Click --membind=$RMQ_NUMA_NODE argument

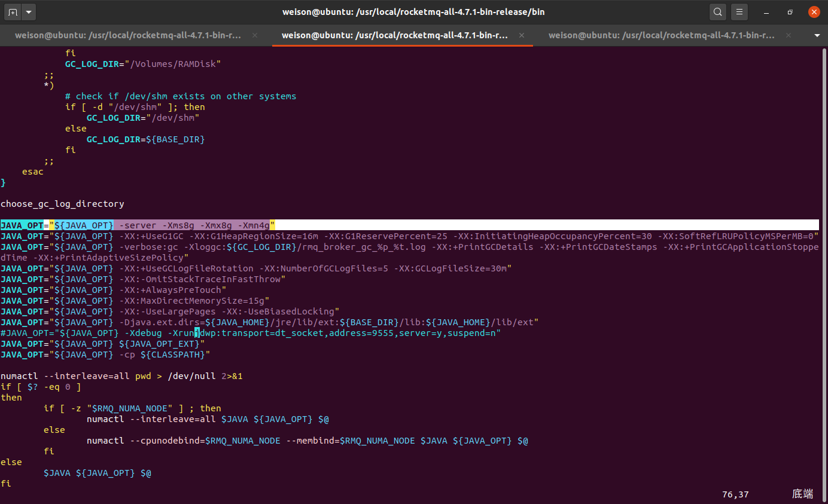click(351, 441)
